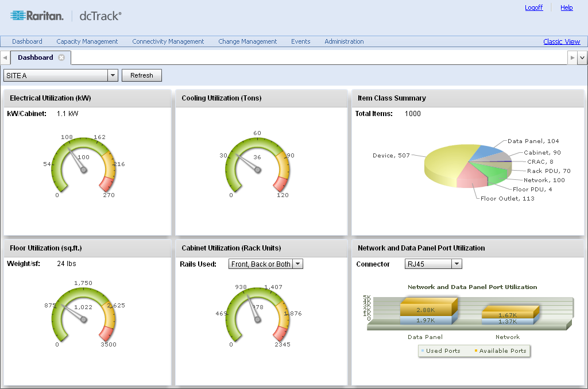Open the Connectivity Management menu
The image size is (588, 389).
coord(168,41)
